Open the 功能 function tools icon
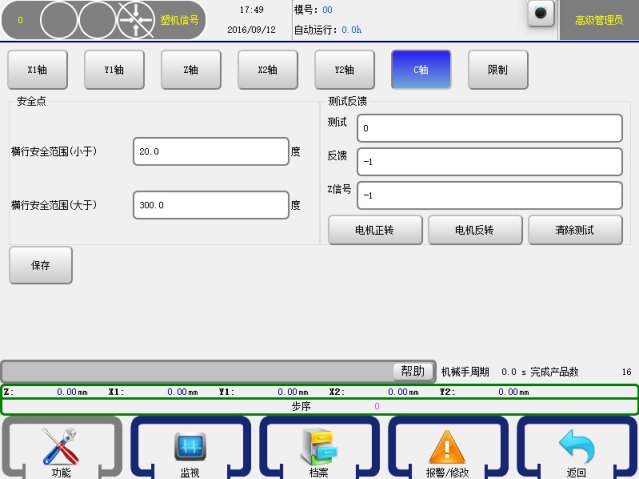 (x=61, y=448)
